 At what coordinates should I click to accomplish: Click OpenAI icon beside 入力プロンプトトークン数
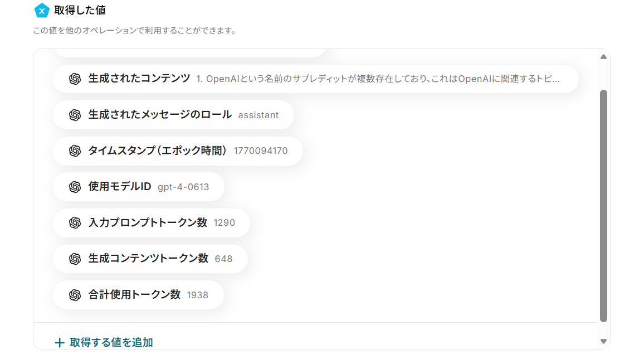pyautogui.click(x=75, y=222)
